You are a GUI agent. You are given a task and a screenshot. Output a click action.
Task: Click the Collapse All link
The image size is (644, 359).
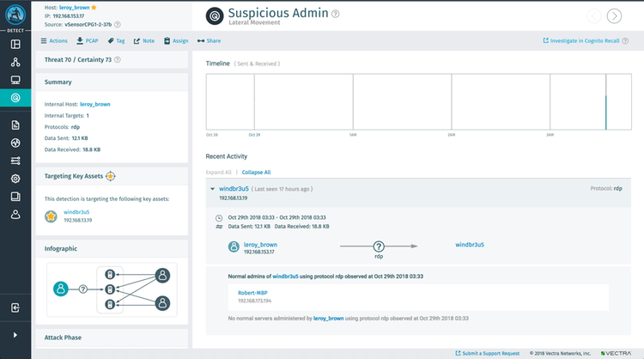coord(256,172)
